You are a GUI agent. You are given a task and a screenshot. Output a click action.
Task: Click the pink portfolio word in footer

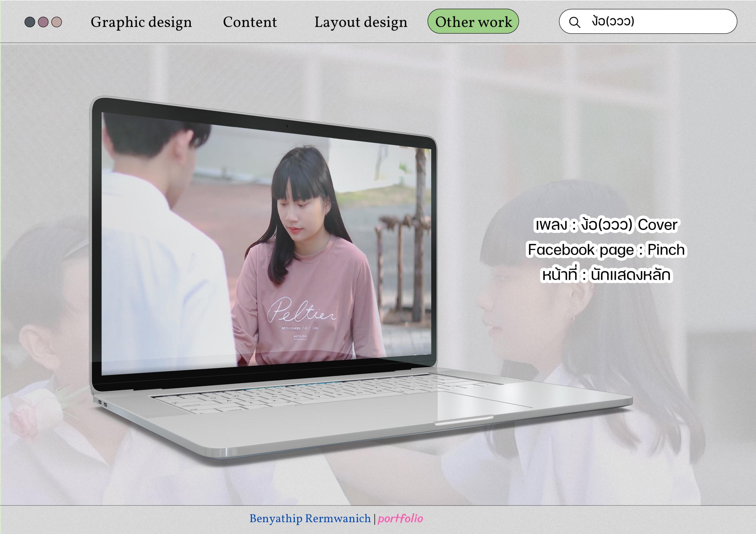(x=400, y=519)
